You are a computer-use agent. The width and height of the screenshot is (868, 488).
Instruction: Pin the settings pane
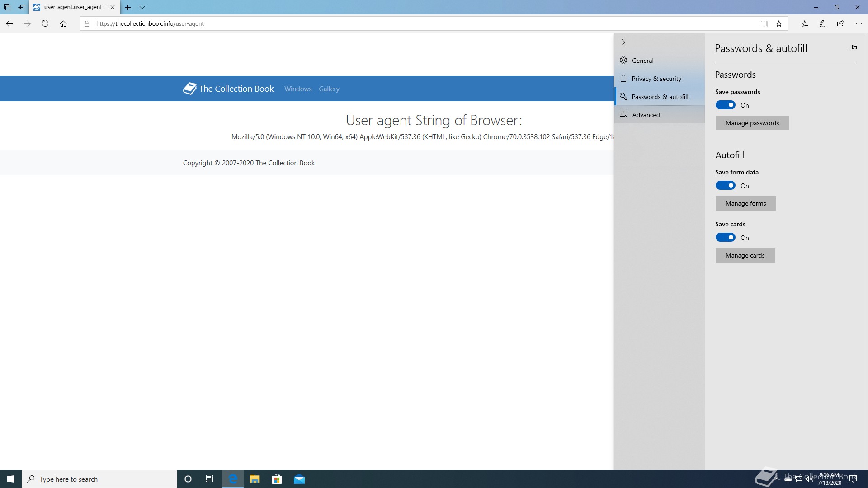[853, 47]
